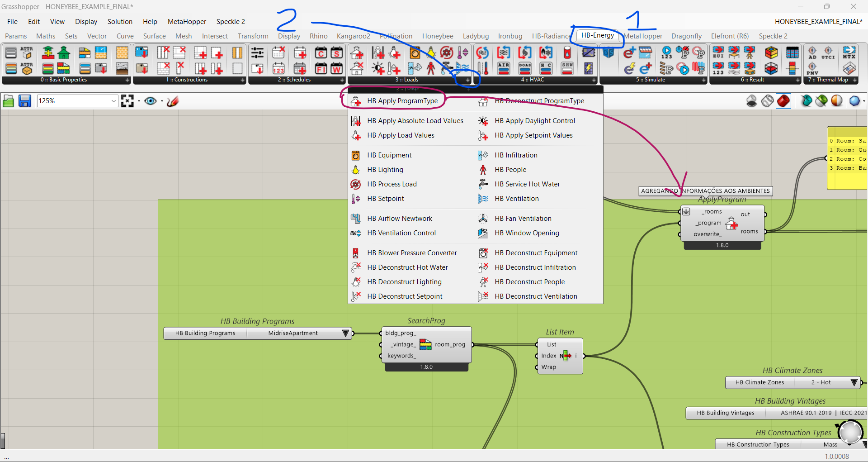Screen dimensions: 868x462
Task: Select HB Service Hot Water entry
Action: [x=527, y=184]
